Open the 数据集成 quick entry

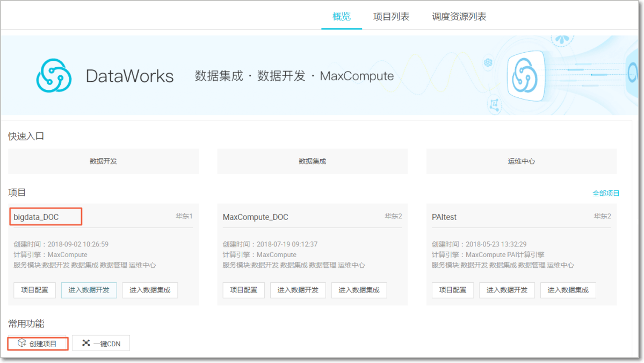click(x=312, y=161)
